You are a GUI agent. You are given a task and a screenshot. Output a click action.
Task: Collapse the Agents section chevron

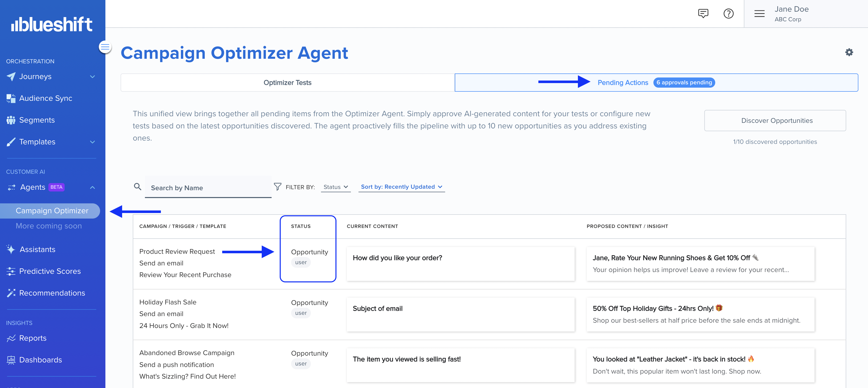92,187
